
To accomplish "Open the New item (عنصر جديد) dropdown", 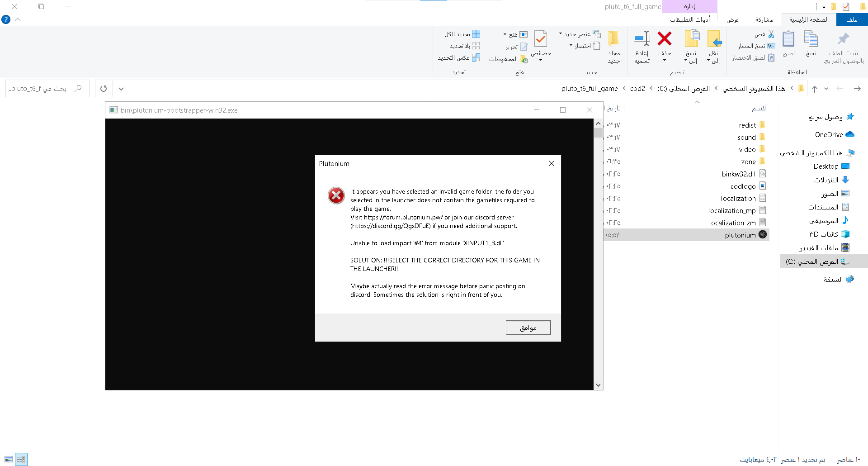I will 580,34.
